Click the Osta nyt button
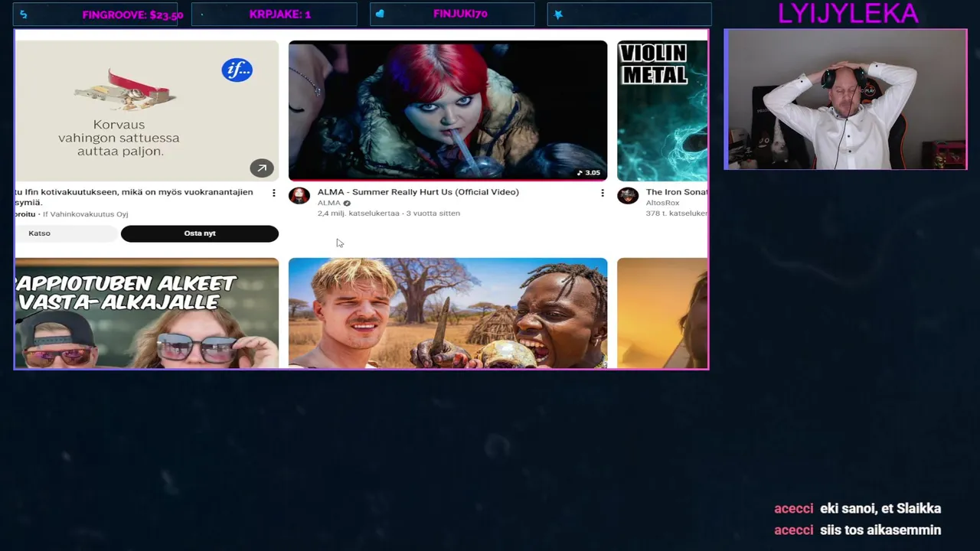 click(x=200, y=233)
